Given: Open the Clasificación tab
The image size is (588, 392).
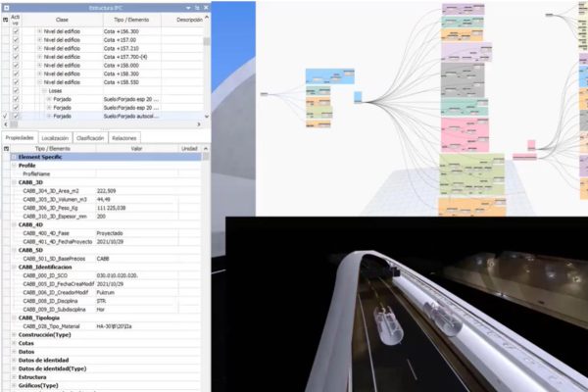Looking at the screenshot, I should coord(89,138).
